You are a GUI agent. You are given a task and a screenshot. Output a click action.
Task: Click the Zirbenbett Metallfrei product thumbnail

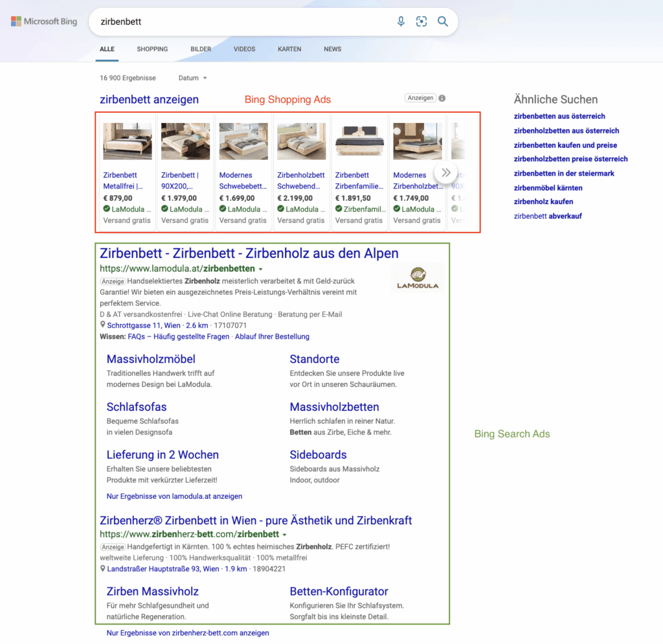click(126, 141)
